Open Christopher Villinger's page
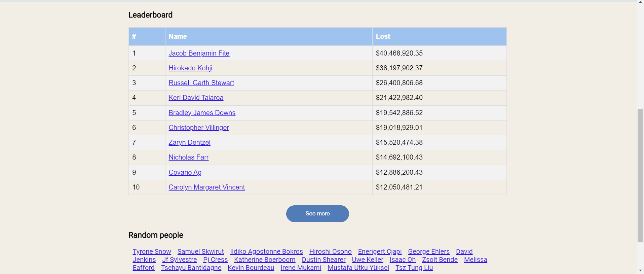The image size is (644, 274). (x=198, y=128)
